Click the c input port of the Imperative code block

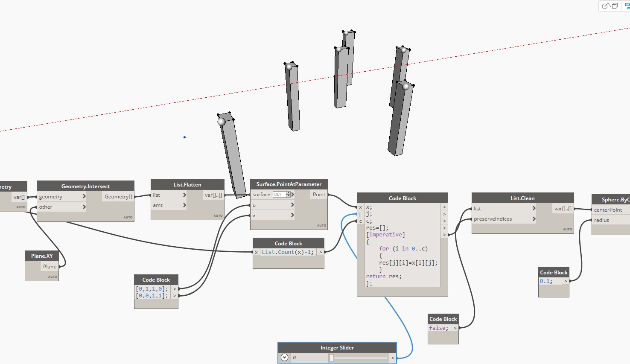pos(361,221)
